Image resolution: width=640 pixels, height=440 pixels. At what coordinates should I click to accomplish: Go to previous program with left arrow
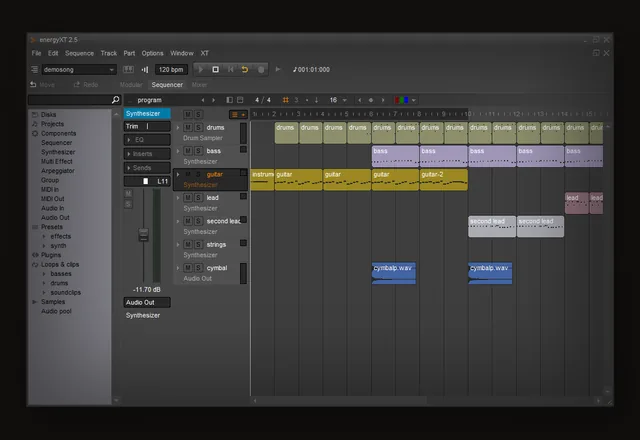tap(203, 100)
